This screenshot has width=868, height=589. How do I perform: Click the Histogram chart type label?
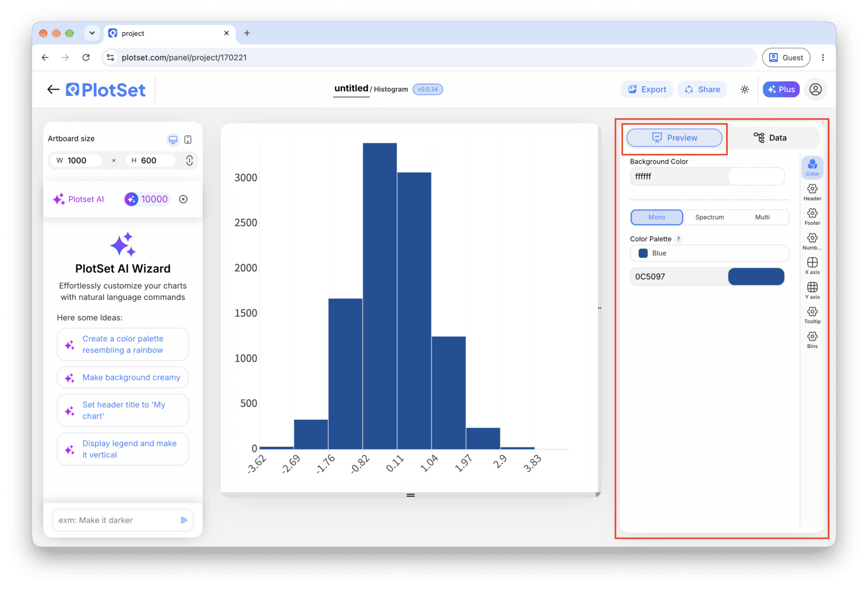click(x=391, y=89)
